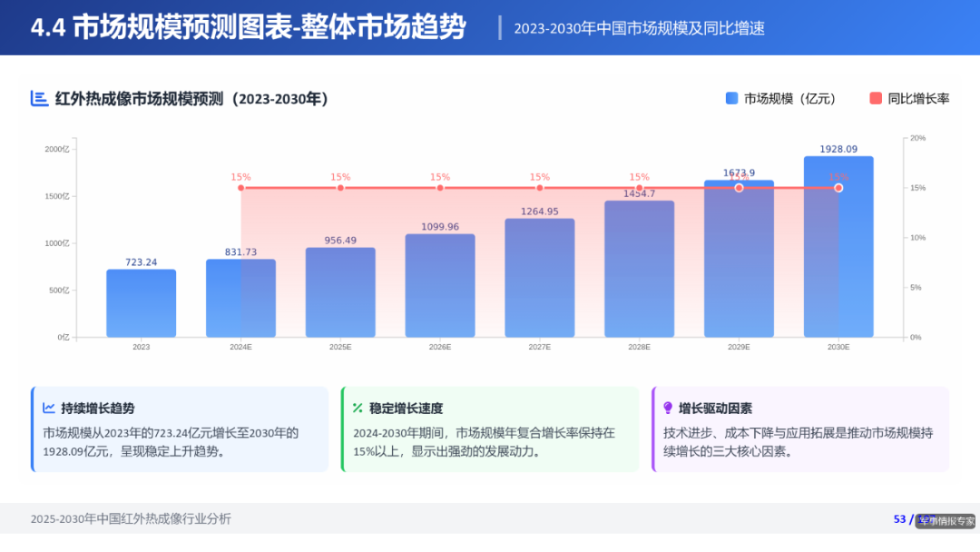Click the trend line icon on 持续增长趋势 card
Viewport: 980px width, 552px height.
click(x=47, y=408)
